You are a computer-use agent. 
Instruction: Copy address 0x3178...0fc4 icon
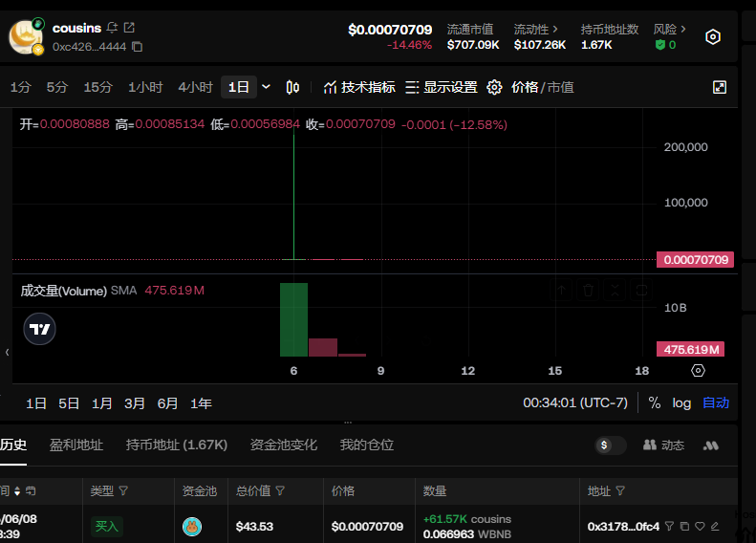pyautogui.click(x=684, y=526)
